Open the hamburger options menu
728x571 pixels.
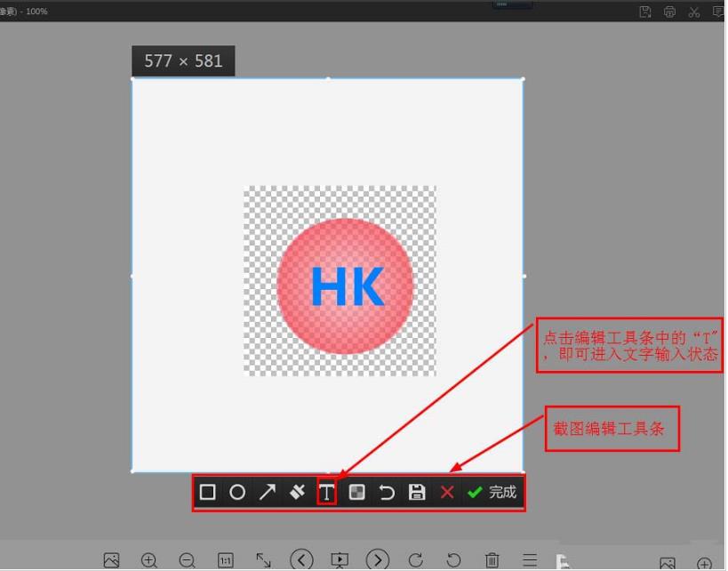click(529, 559)
